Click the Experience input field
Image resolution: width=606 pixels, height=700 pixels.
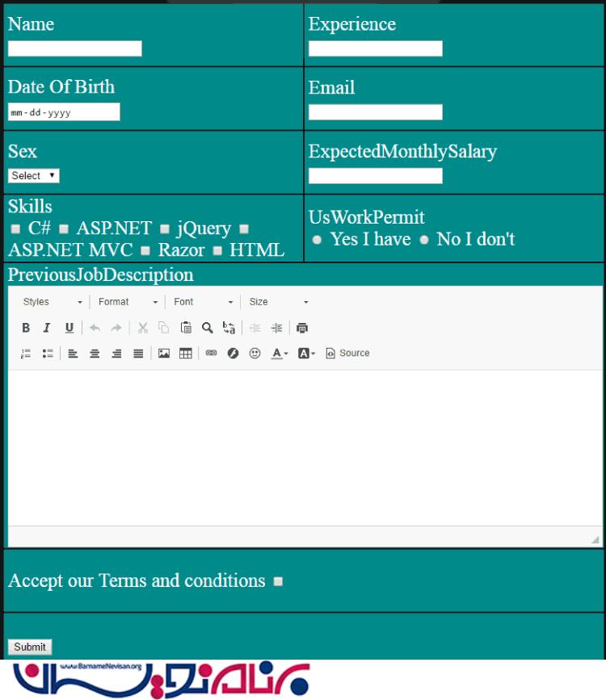(x=376, y=48)
